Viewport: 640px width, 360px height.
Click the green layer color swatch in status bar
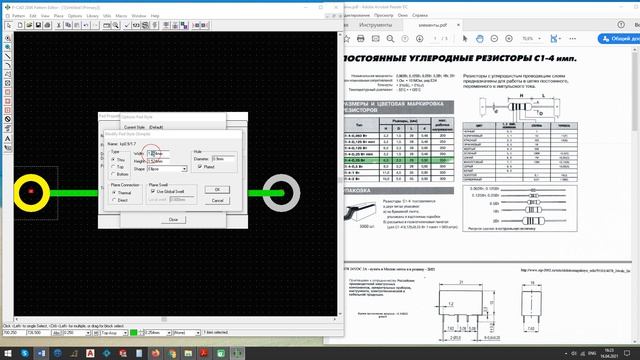tap(133, 333)
